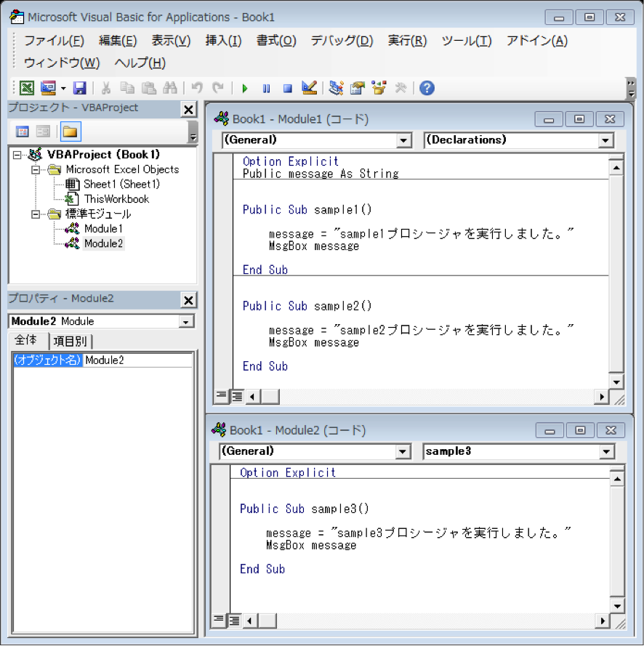Click the blue Help question mark icon

click(x=427, y=88)
